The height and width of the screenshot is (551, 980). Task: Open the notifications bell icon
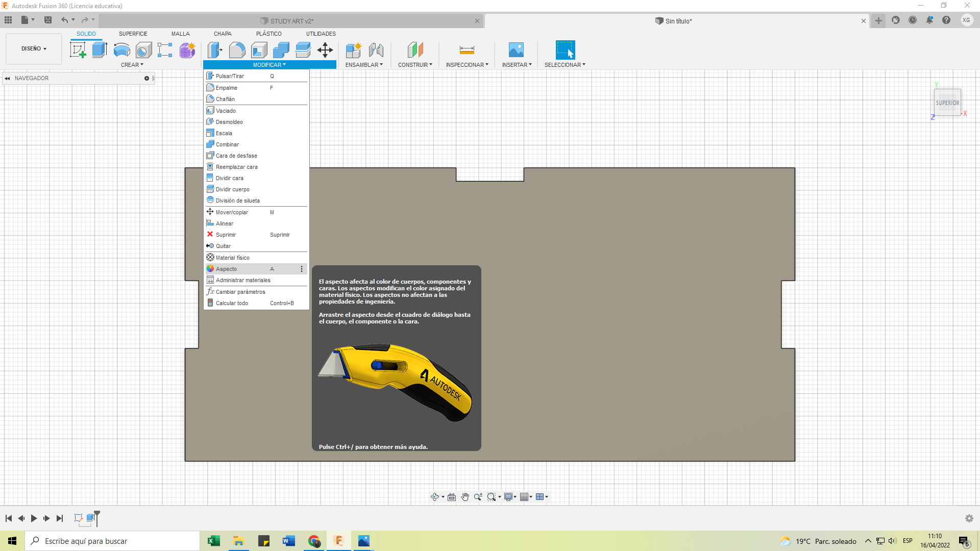click(x=929, y=20)
